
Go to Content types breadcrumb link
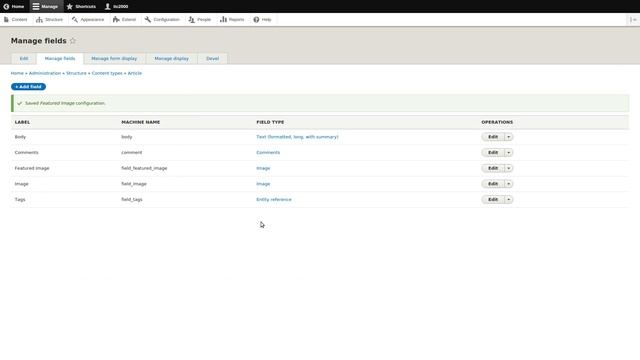point(107,73)
